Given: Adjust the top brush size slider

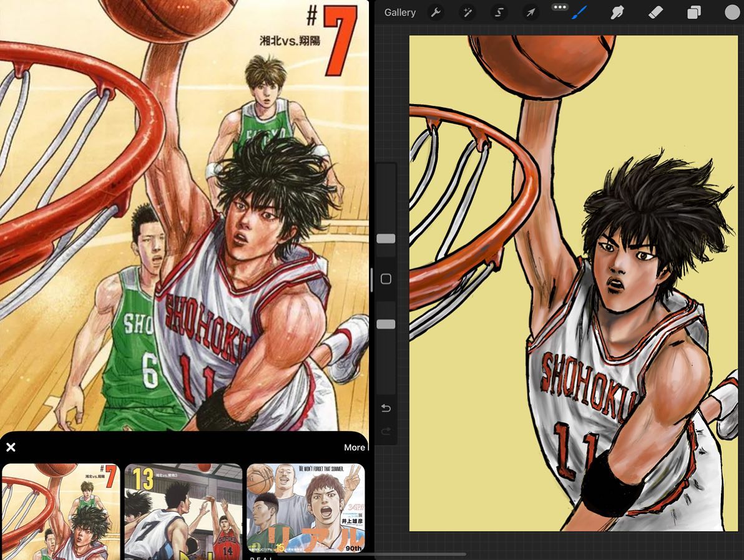Looking at the screenshot, I should tap(386, 238).
